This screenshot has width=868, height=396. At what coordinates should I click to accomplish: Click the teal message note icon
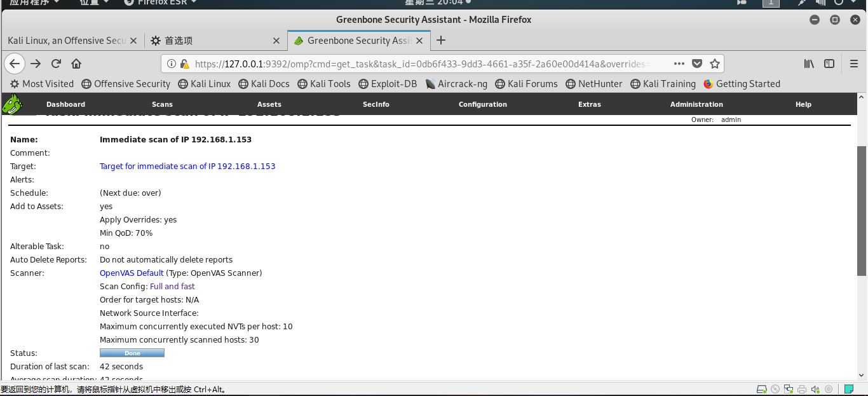(849, 389)
